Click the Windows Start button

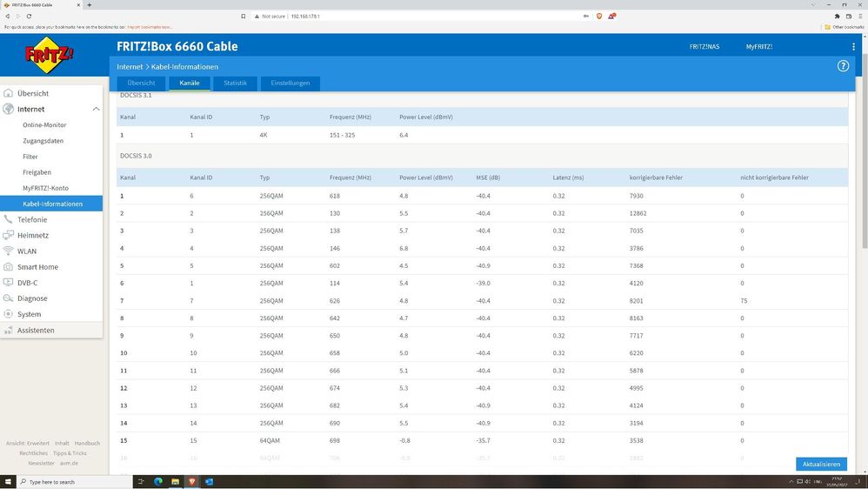(9, 481)
